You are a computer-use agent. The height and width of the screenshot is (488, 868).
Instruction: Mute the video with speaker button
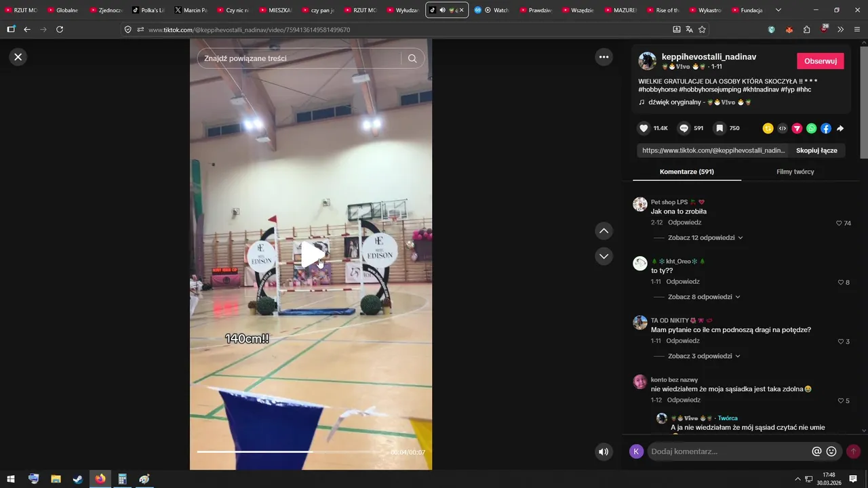(604, 451)
